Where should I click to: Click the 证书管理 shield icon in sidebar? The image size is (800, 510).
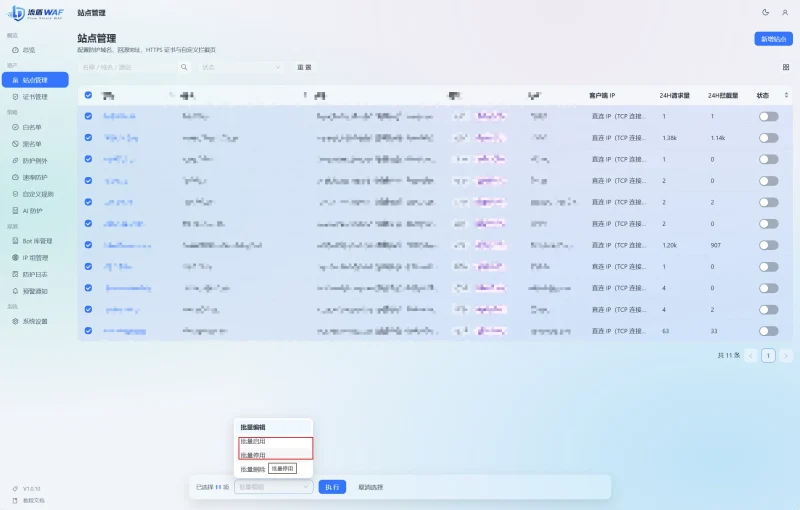click(15, 97)
